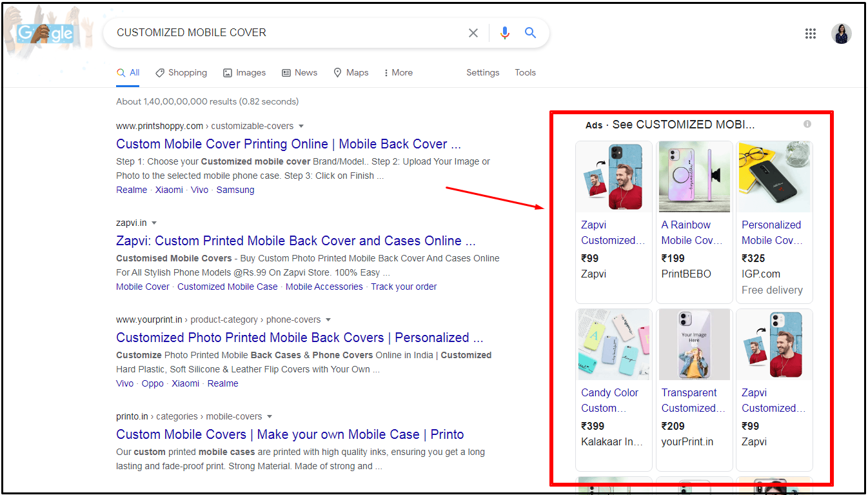Screen dimensions: 868x495
Task: Click the Xiaomi sitelink under printshoppy
Action: tap(169, 190)
